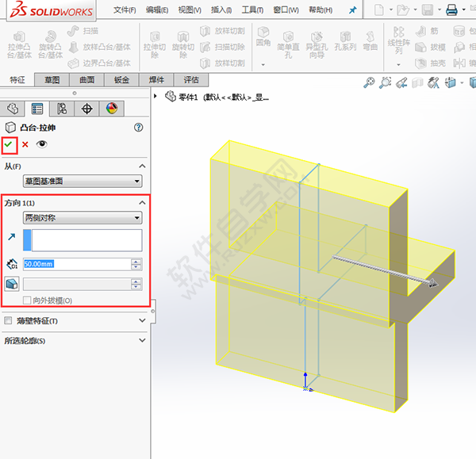
Task: Enable 向外拔模 checkbox
Action: pos(27,300)
